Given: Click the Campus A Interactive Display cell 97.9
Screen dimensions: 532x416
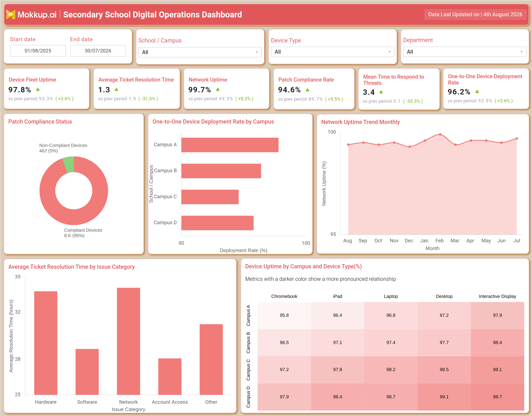Looking at the screenshot, I should [498, 316].
